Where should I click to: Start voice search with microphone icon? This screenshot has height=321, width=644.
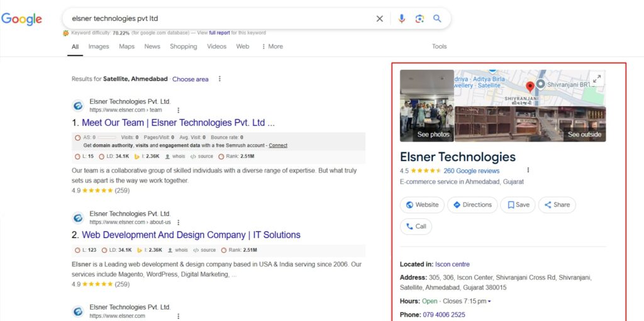pyautogui.click(x=402, y=18)
